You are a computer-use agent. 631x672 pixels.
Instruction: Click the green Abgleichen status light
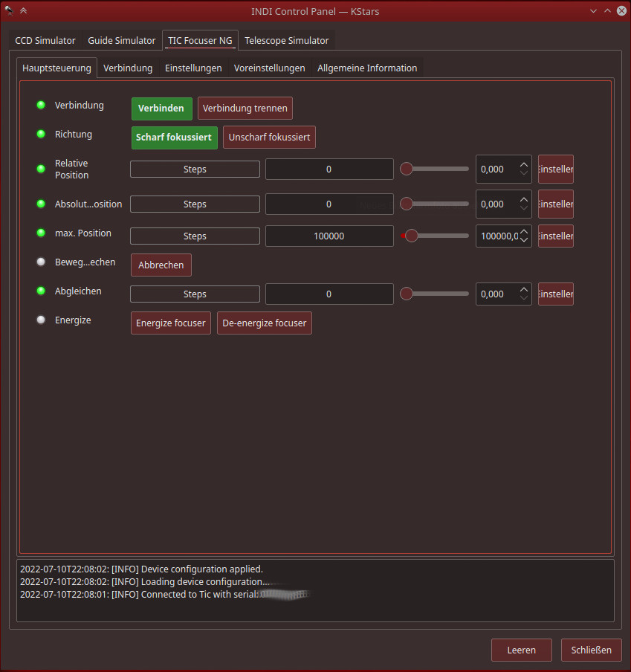pyautogui.click(x=41, y=291)
